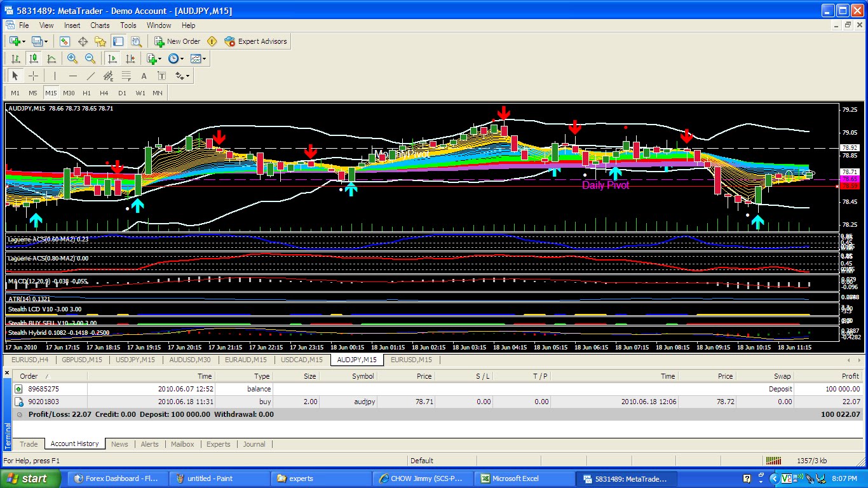Switch timeframe to W1
Image resolution: width=868 pixels, height=488 pixels.
pos(140,93)
